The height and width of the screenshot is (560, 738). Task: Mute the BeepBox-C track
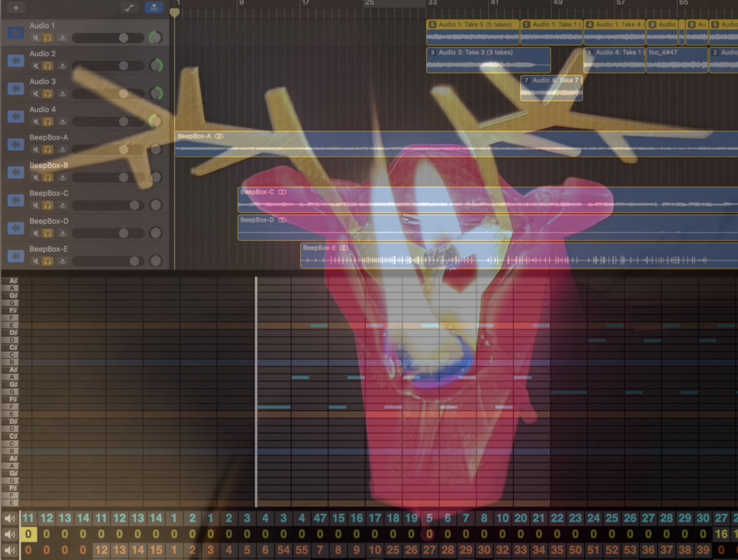point(36,205)
